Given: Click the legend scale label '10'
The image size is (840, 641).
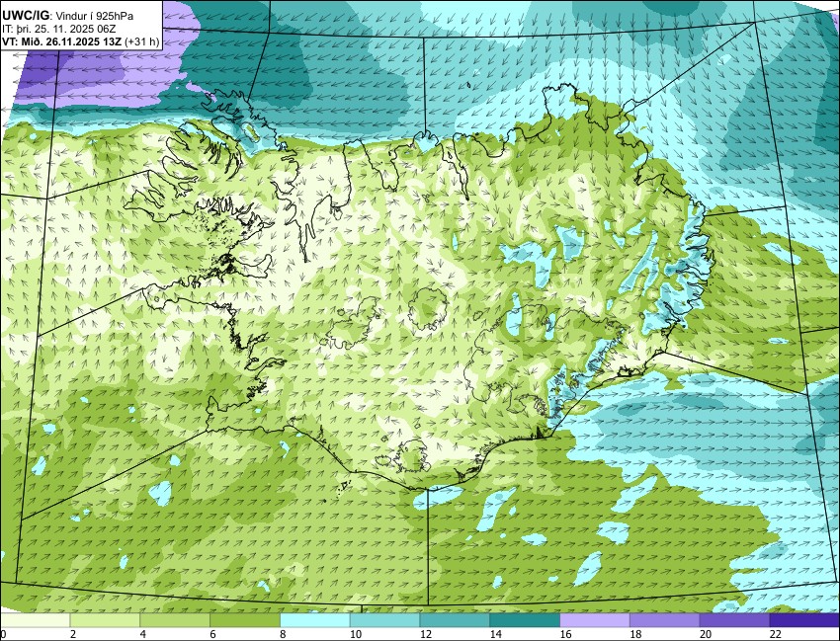Looking at the screenshot, I should [x=355, y=634].
